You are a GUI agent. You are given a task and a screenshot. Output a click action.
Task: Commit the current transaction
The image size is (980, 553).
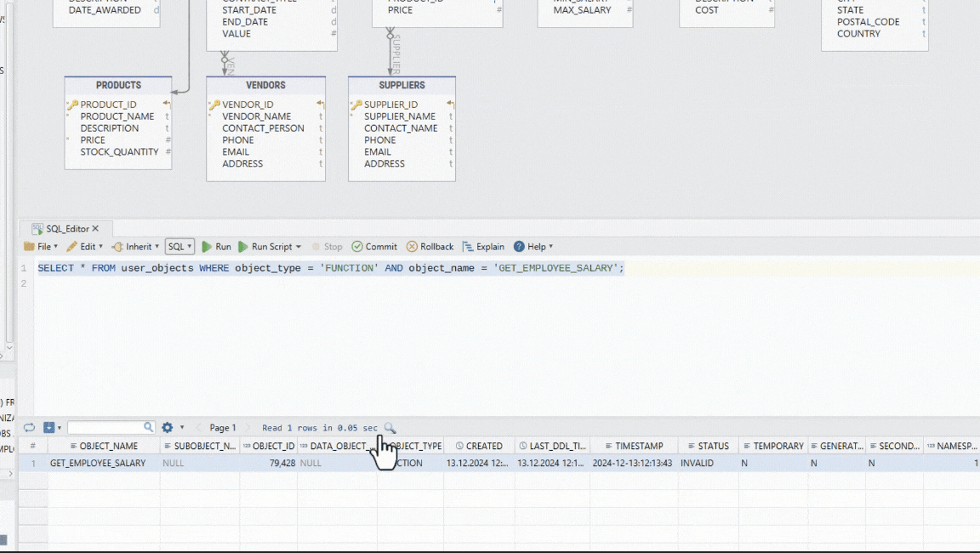tap(373, 247)
